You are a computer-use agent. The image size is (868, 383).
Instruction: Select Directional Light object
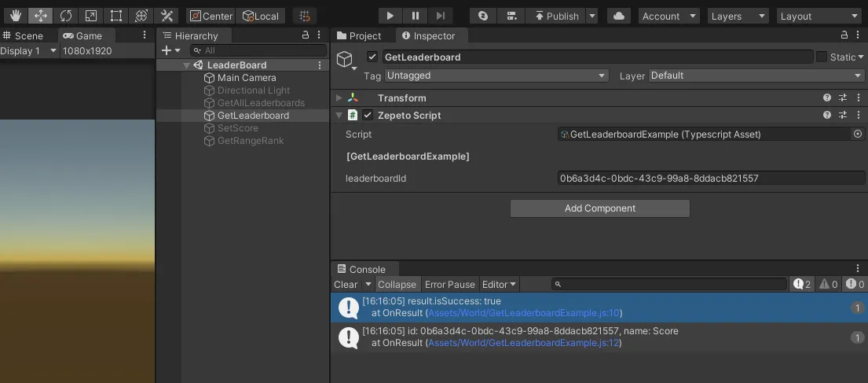(x=254, y=90)
